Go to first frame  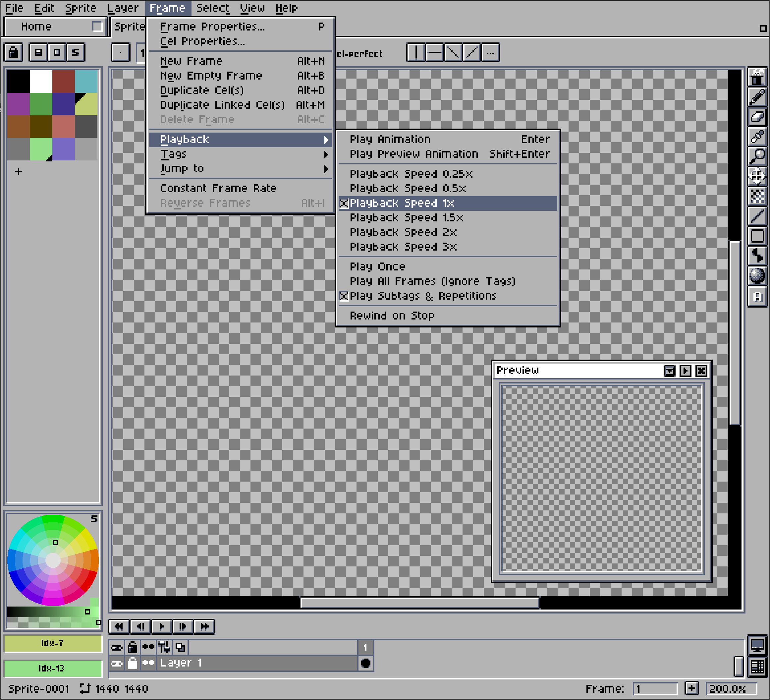[119, 626]
